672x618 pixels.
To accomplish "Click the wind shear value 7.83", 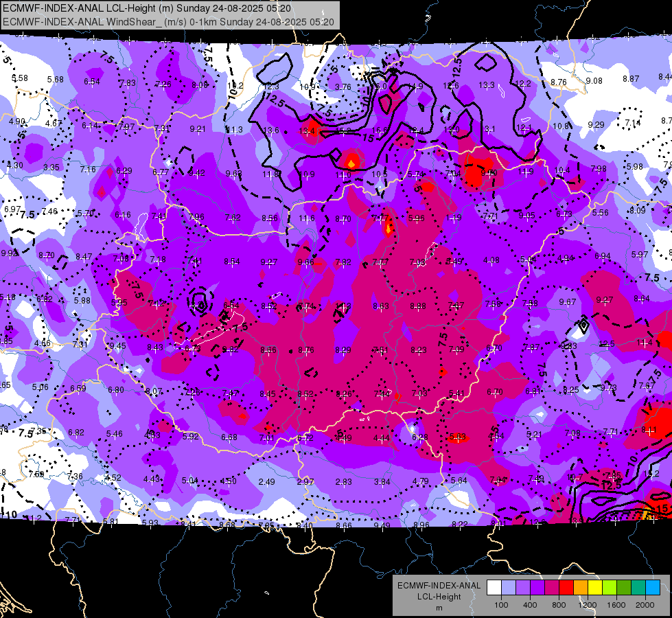I will 127,83.
